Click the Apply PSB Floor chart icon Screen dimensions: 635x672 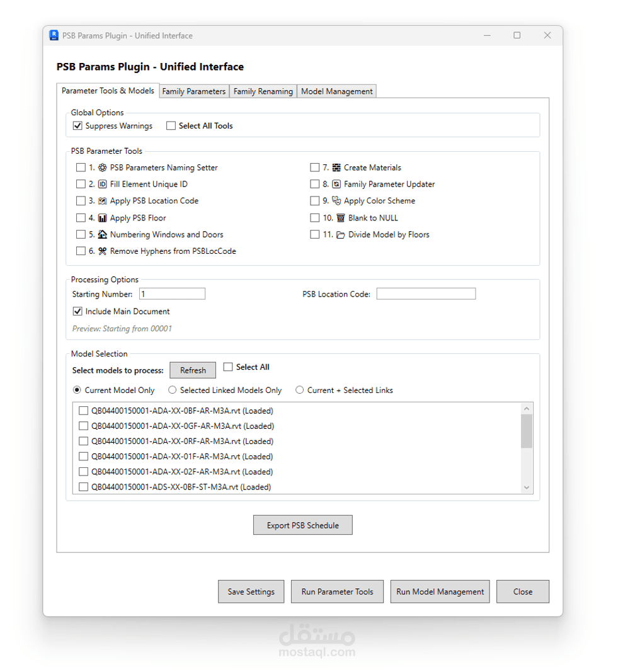tap(103, 218)
